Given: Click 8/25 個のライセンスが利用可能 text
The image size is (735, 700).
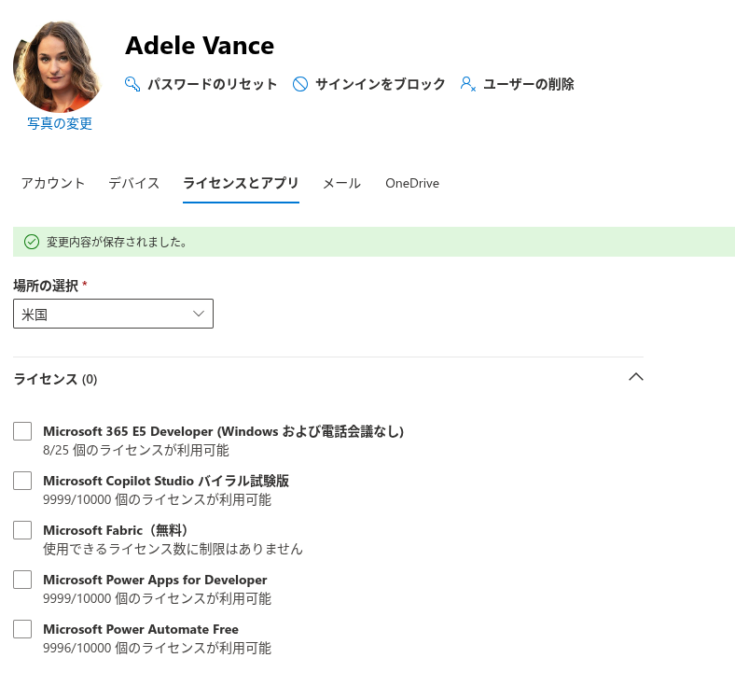Looking at the screenshot, I should click(136, 451).
